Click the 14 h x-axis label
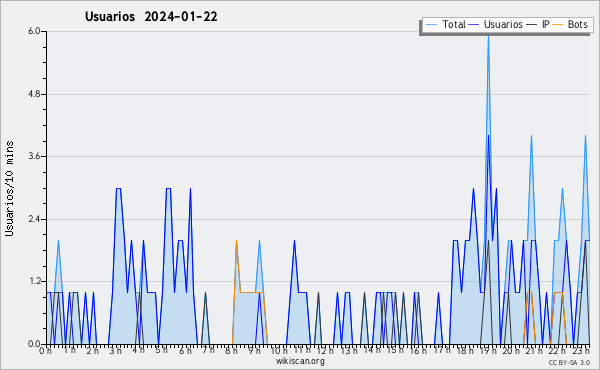Image resolution: width=600 pixels, height=370 pixels. click(372, 350)
